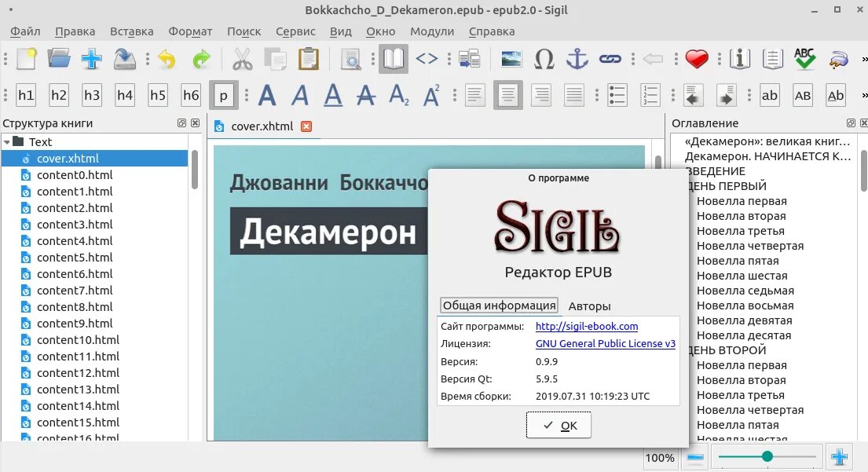Click the red heart Donate icon
Viewport: 868px width, 472px height.
(x=697, y=59)
